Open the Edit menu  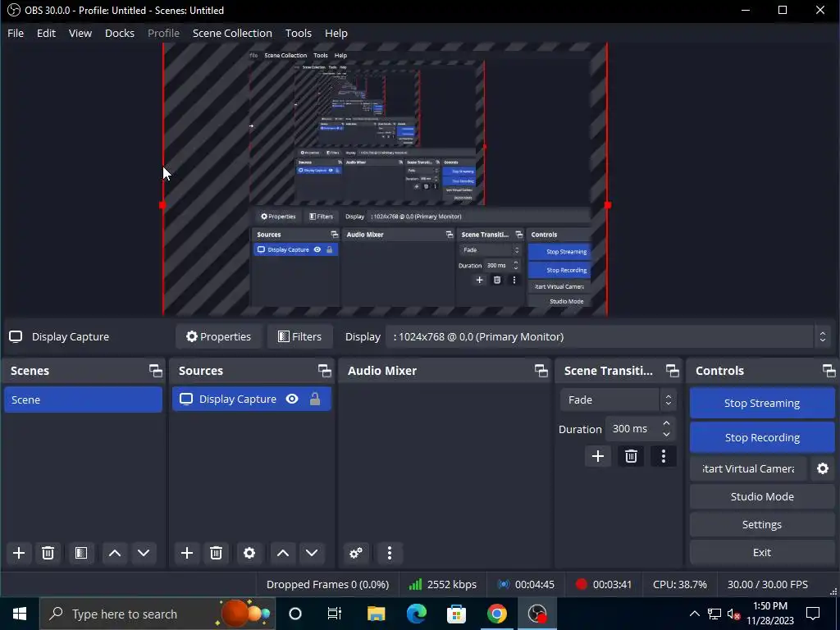(46, 33)
